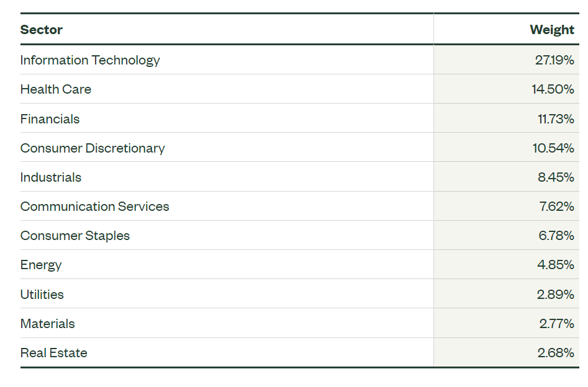This screenshot has height=387, width=588.
Task: Select the 14.50% Health Care weight
Action: pyautogui.click(x=553, y=89)
